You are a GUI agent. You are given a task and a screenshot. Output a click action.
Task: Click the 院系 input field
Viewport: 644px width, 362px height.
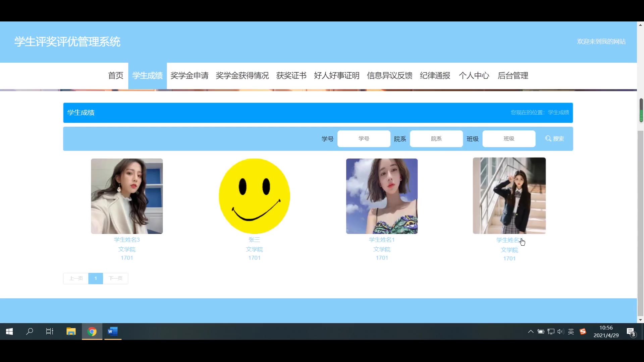coord(436,139)
